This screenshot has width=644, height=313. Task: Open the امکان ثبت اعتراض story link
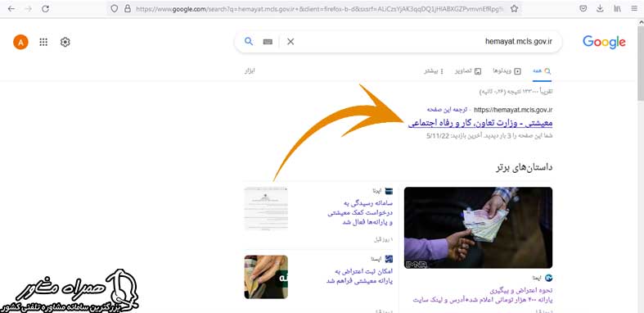tap(359, 276)
